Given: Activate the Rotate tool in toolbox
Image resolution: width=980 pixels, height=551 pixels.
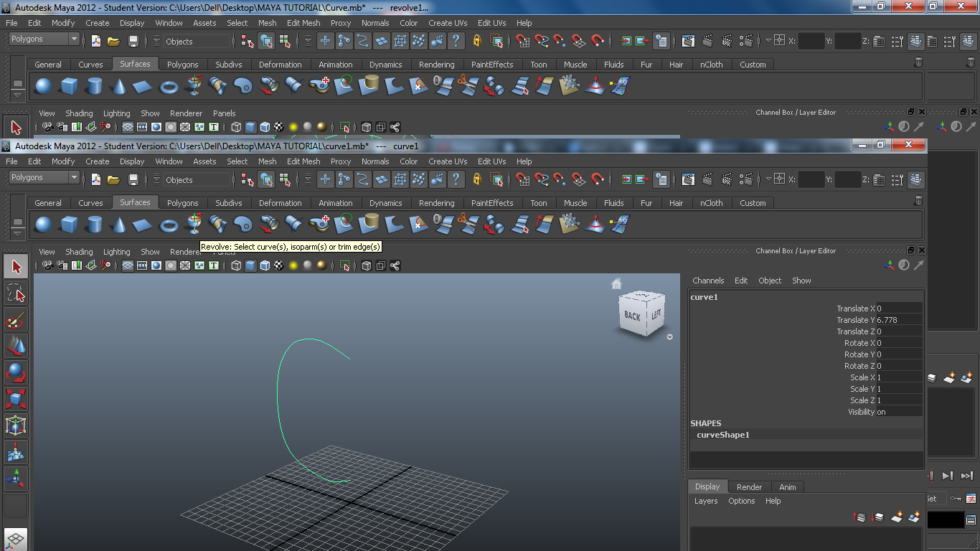Looking at the screenshot, I should tap(16, 372).
